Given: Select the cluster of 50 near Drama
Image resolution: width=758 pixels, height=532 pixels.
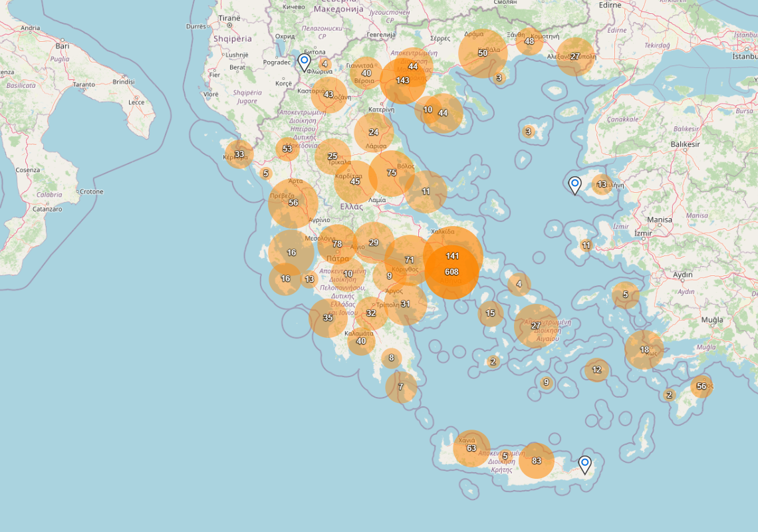Looking at the screenshot, I should [483, 54].
